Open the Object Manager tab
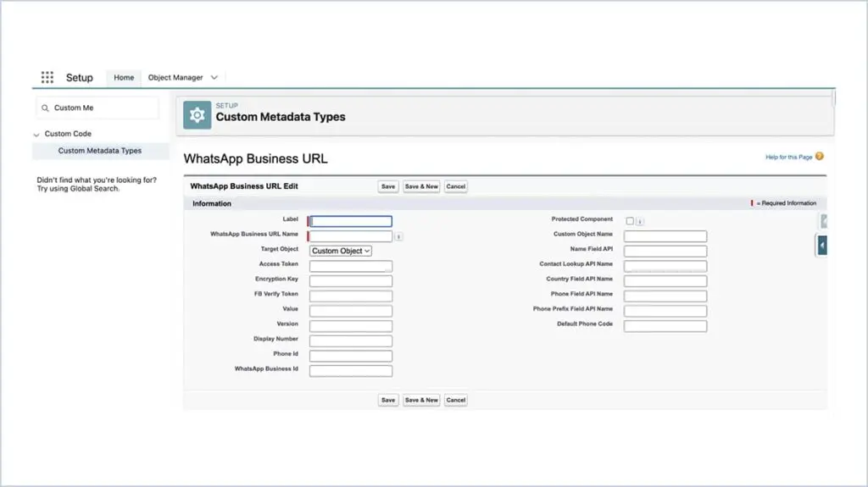Viewport: 868px width, 487px height. (x=175, y=77)
